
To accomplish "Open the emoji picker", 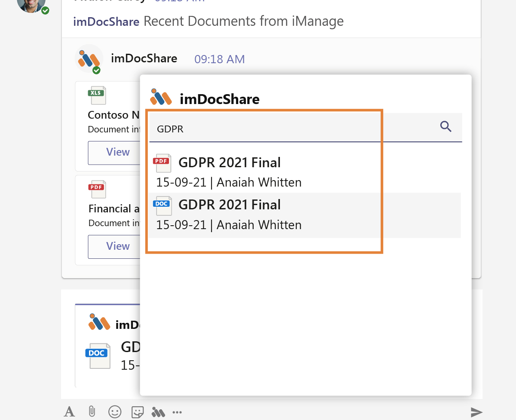I will click(x=114, y=412).
